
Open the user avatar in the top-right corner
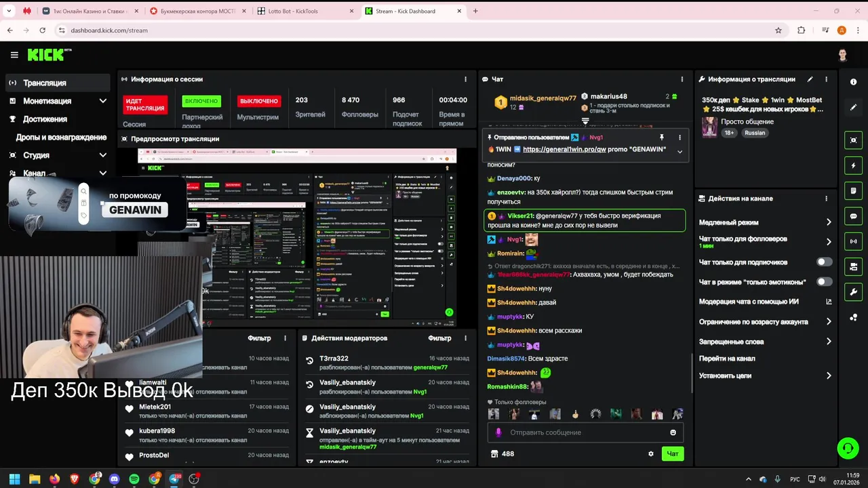(x=842, y=55)
